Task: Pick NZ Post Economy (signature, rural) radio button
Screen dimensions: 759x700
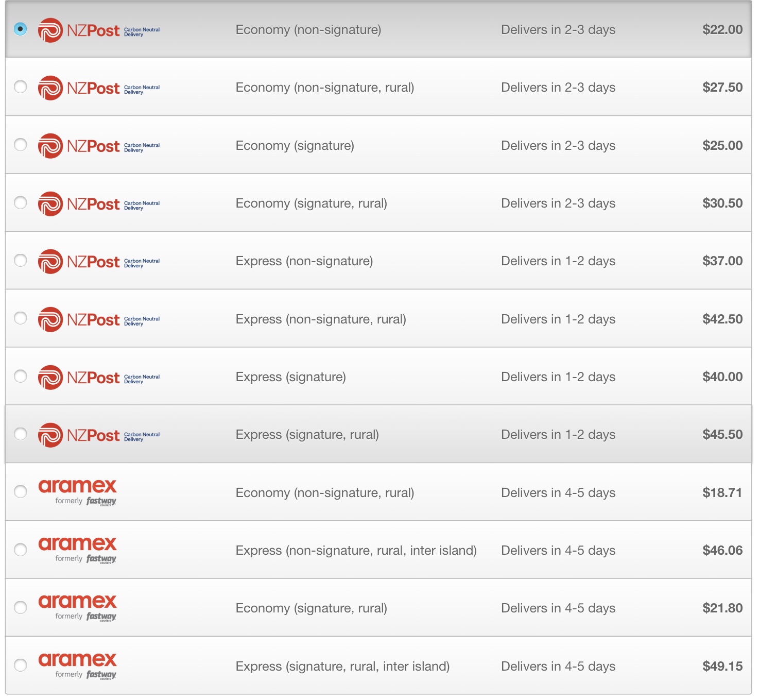Action: [x=20, y=202]
